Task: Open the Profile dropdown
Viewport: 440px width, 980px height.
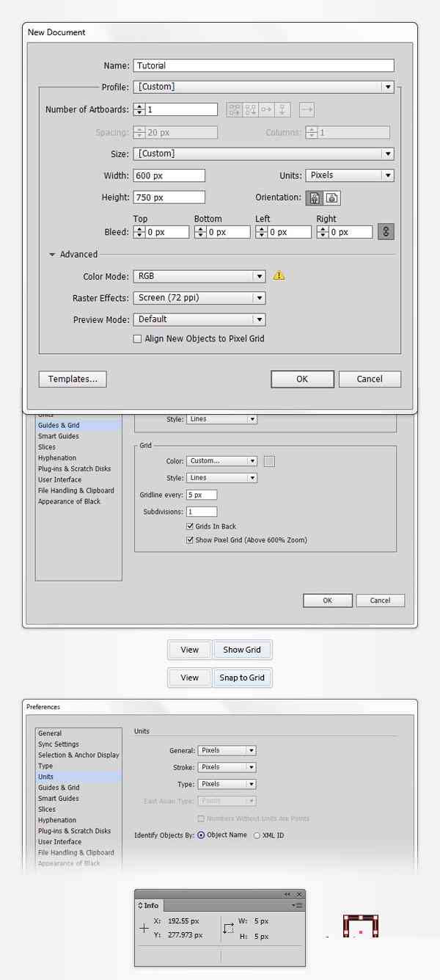Action: tap(264, 87)
